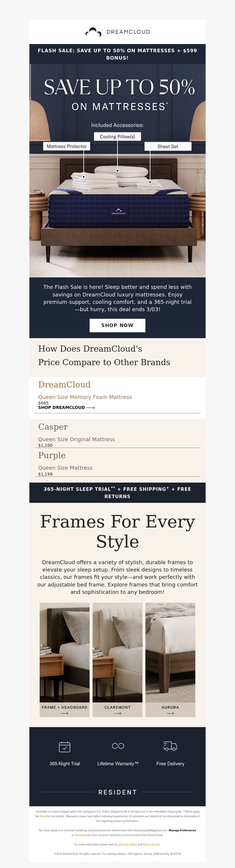Click the DreamCloud cloud logo icon
Image resolution: width=235 pixels, height=868 pixels.
(x=93, y=32)
